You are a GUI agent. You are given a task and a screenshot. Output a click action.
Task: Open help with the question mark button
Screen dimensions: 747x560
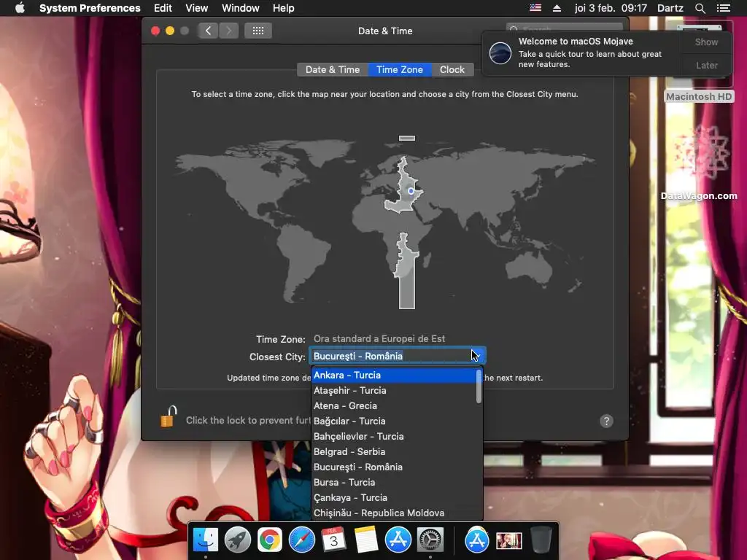tap(606, 421)
